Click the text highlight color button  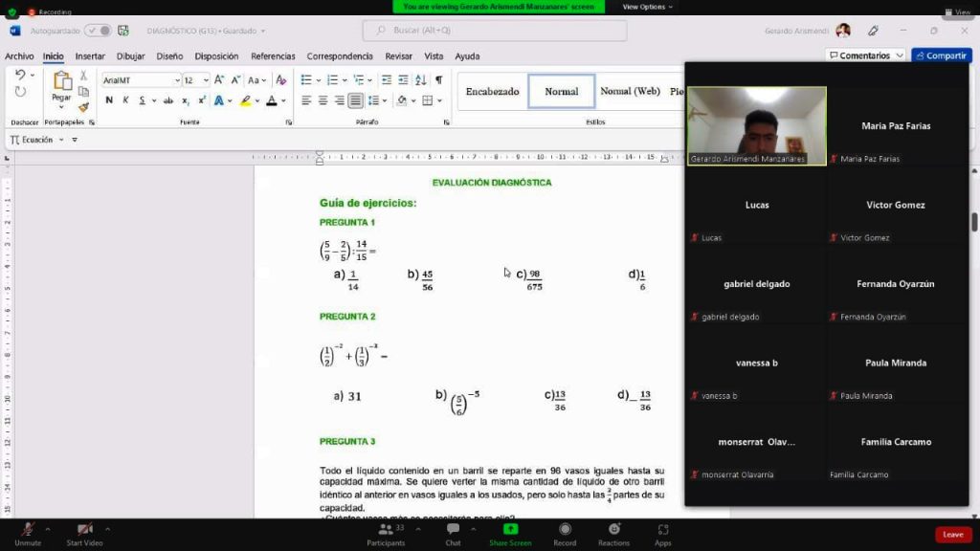(246, 100)
